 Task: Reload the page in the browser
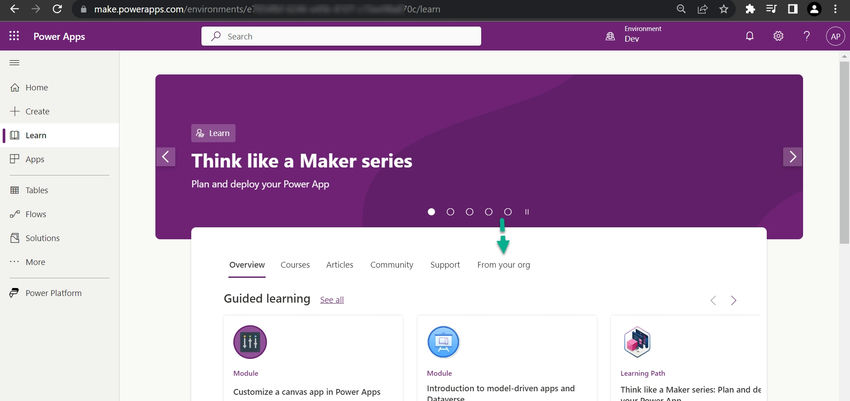(x=57, y=9)
